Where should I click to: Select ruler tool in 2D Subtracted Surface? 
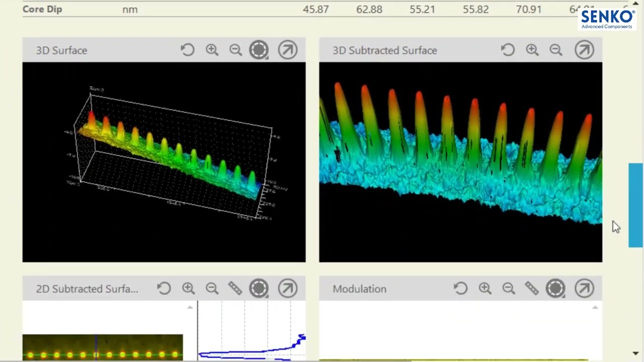235,288
